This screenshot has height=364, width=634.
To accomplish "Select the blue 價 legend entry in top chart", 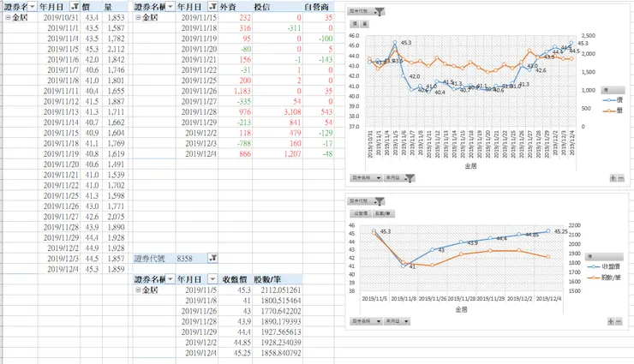I will pyautogui.click(x=613, y=100).
